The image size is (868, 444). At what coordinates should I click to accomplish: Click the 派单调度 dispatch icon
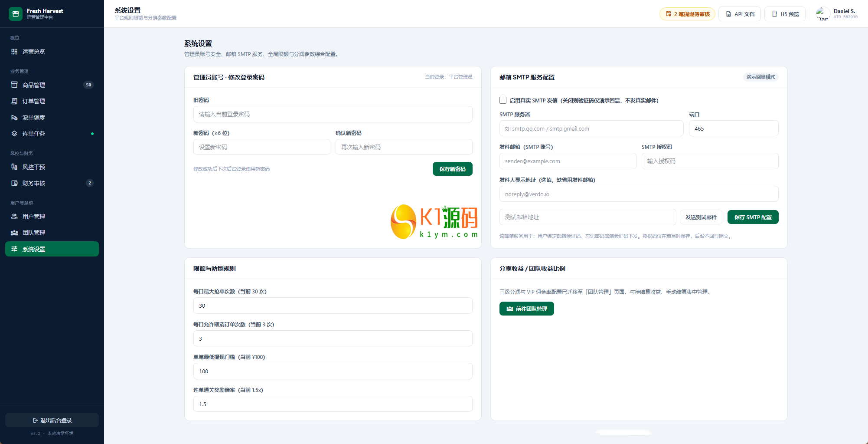(14, 118)
